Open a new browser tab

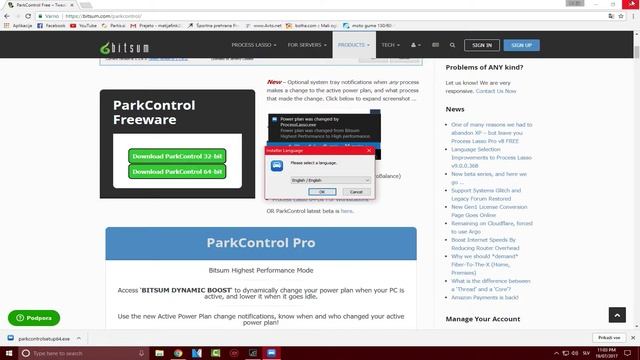[x=86, y=5]
